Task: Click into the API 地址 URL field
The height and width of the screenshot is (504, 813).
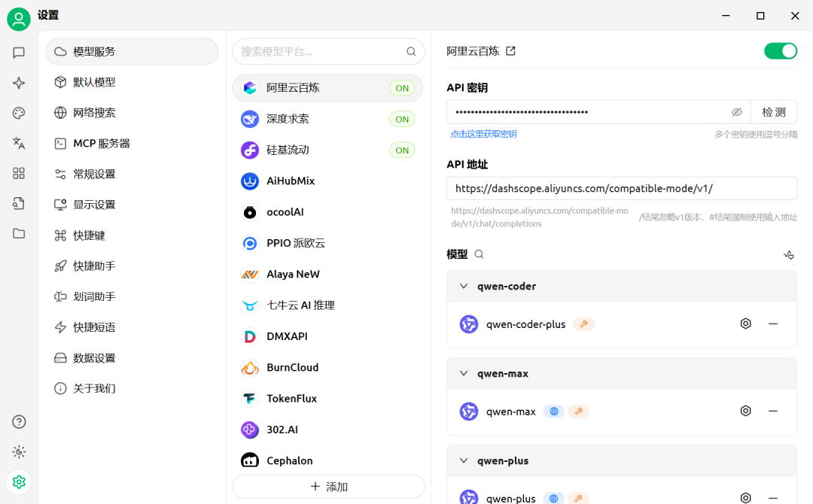Action: (x=622, y=189)
